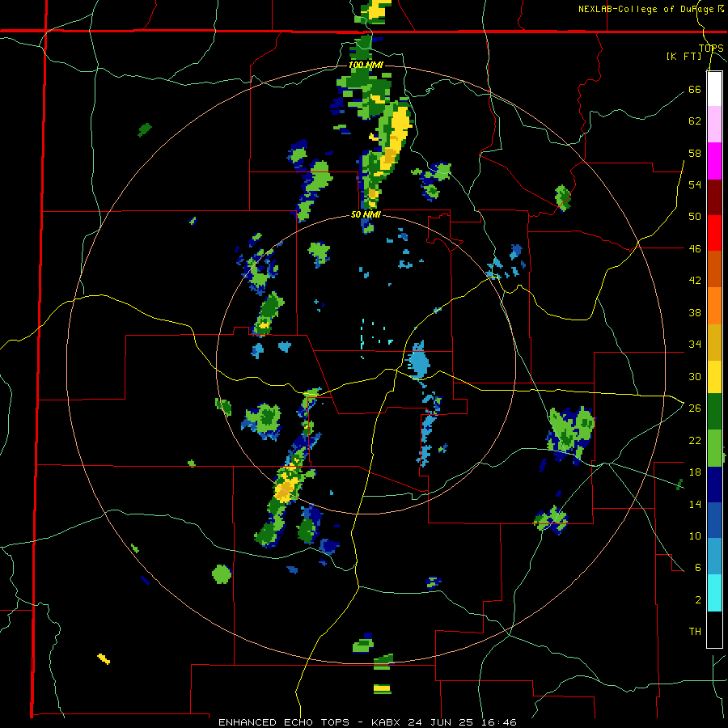Pick the "54" legend value

coord(695,184)
